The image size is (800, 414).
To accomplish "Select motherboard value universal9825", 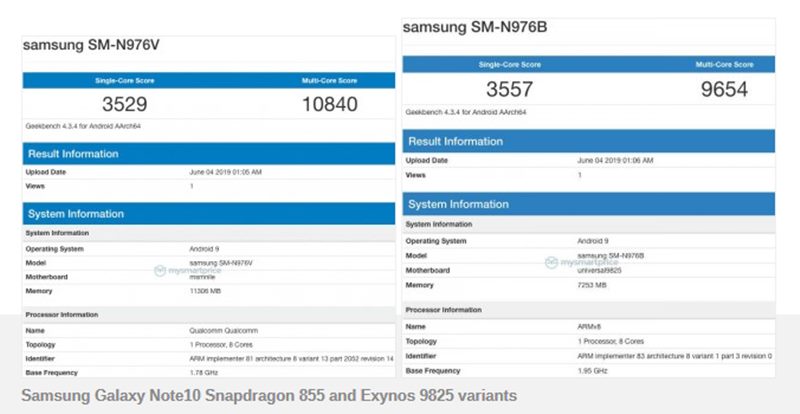I will coord(599,271).
